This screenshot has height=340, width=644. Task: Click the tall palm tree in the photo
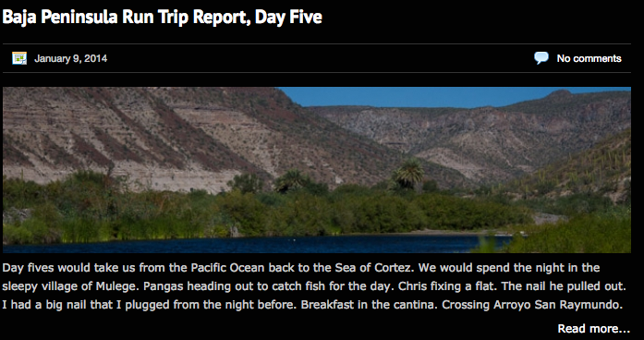(x=407, y=174)
